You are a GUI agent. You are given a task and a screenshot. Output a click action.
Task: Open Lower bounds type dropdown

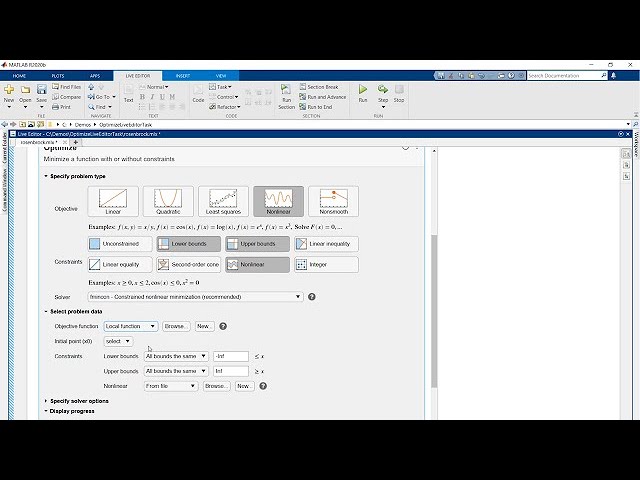[176, 356]
